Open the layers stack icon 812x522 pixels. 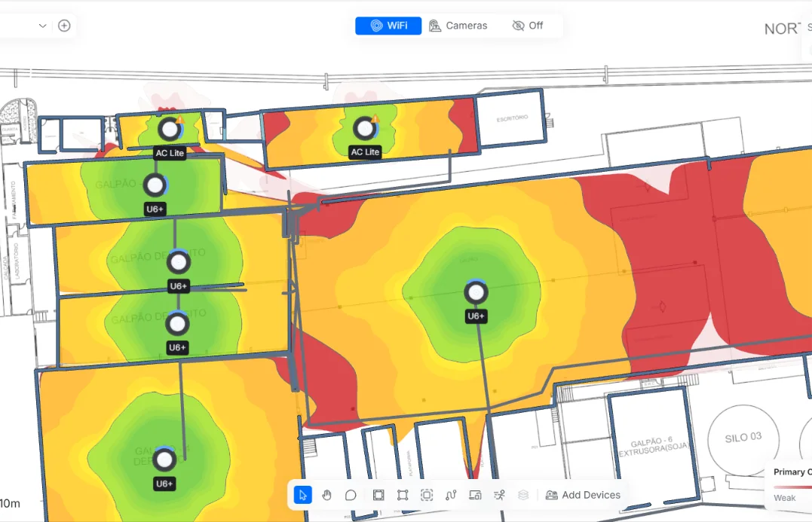pos(523,495)
